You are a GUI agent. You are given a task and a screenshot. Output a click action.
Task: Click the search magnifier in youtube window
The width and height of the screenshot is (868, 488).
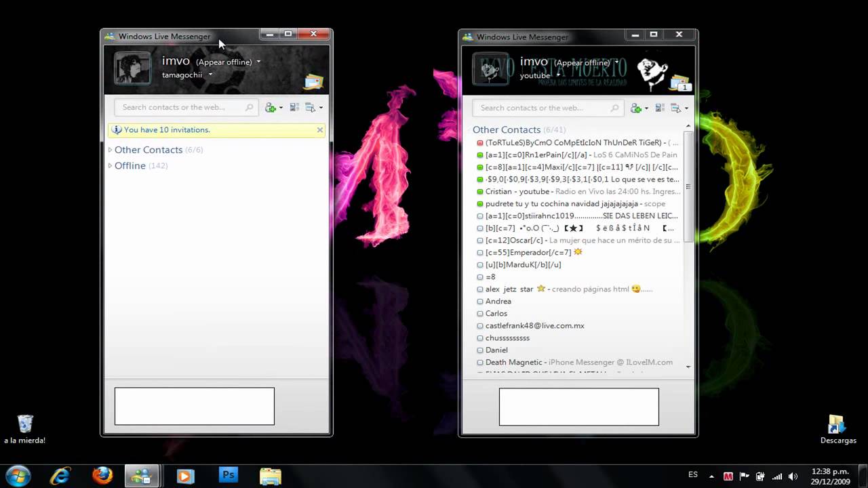tap(614, 108)
